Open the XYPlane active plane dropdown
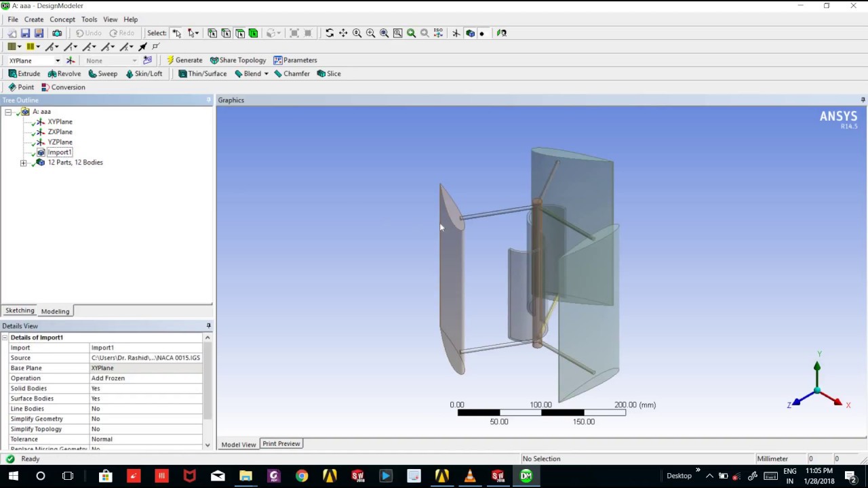Screen dimensions: 868x488 (x=58, y=60)
